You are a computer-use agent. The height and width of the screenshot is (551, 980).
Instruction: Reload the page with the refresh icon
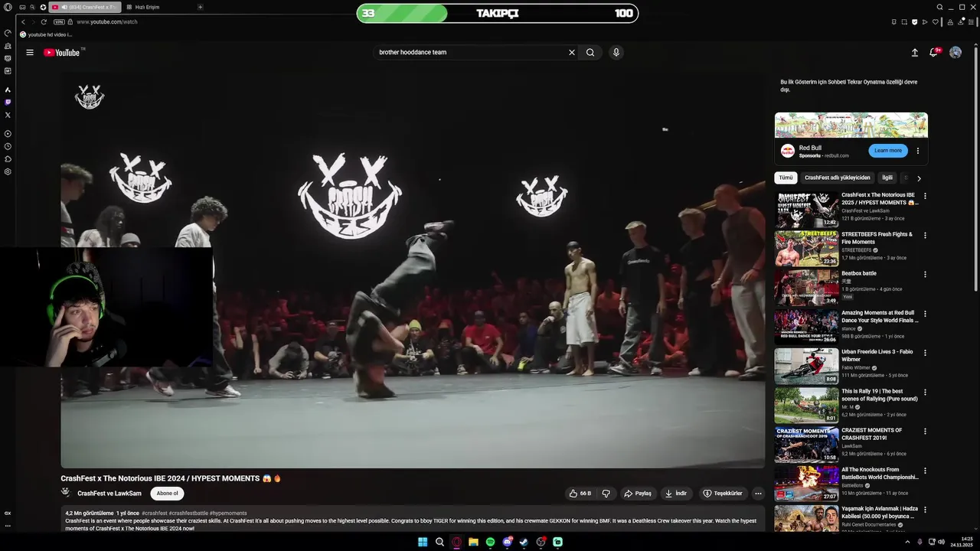click(x=44, y=21)
